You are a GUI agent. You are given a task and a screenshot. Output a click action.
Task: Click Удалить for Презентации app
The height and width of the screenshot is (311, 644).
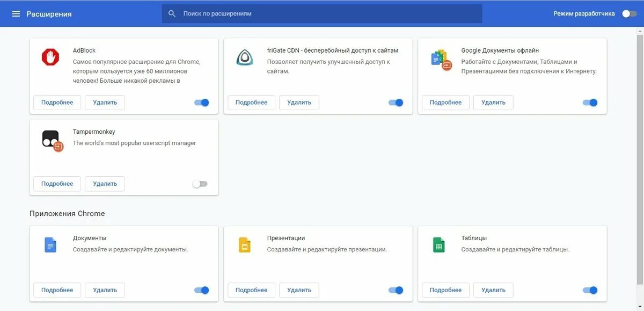299,290
